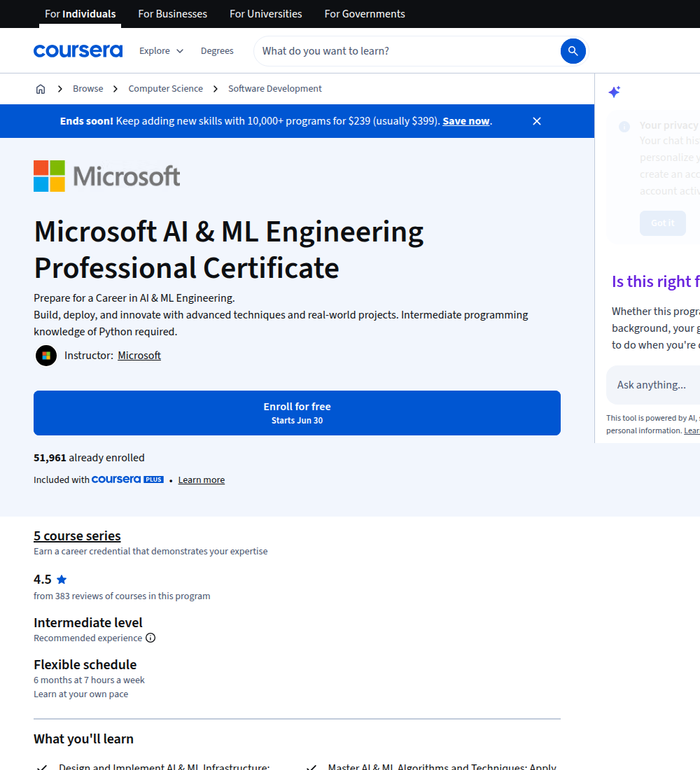Open the Software Development breadcrumb link
This screenshot has height=770, width=700.
275,89
